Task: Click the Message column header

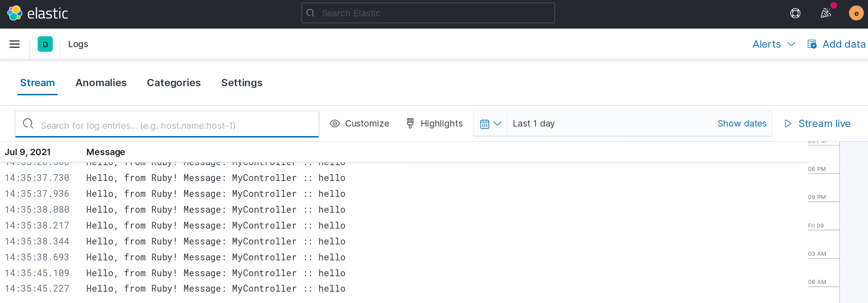Action: [105, 152]
